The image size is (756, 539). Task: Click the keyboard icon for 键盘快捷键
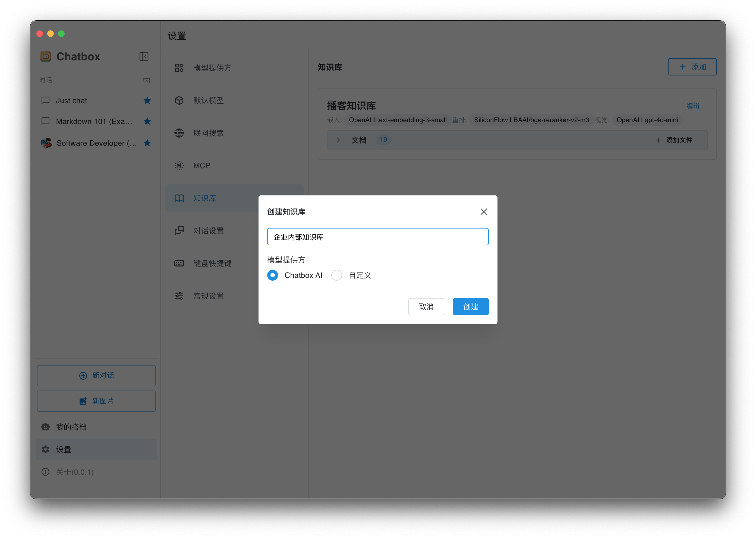tap(179, 263)
